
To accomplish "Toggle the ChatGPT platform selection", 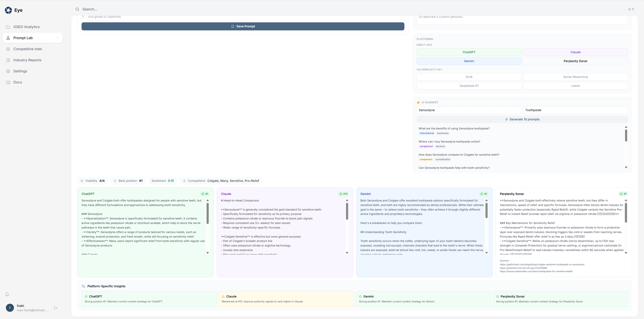I will [469, 52].
